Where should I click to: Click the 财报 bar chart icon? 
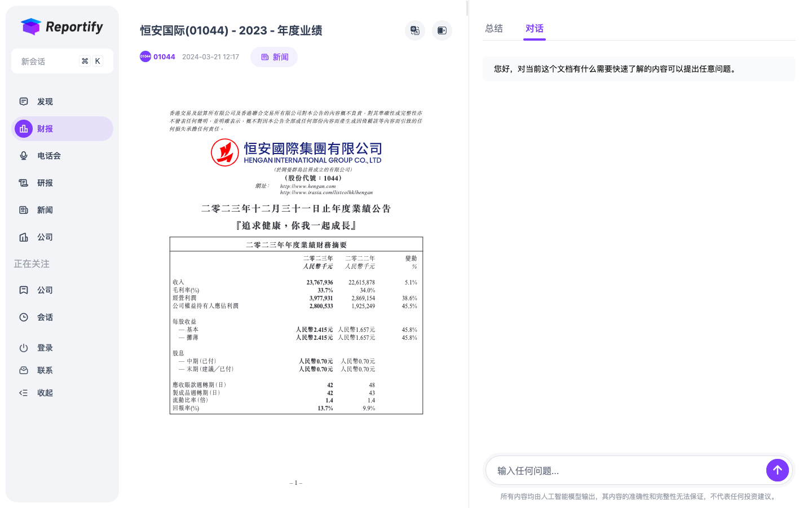[x=24, y=129]
